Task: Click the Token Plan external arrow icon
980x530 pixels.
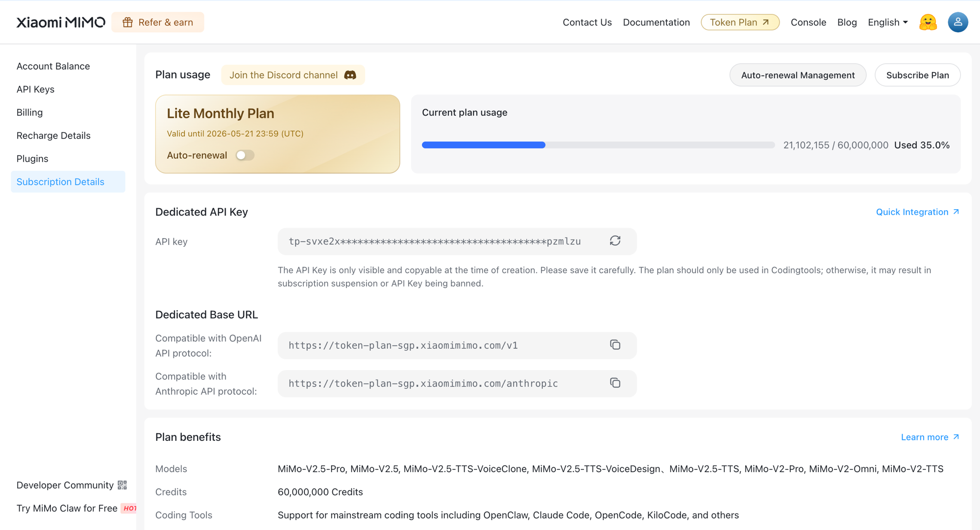Action: [x=765, y=22]
